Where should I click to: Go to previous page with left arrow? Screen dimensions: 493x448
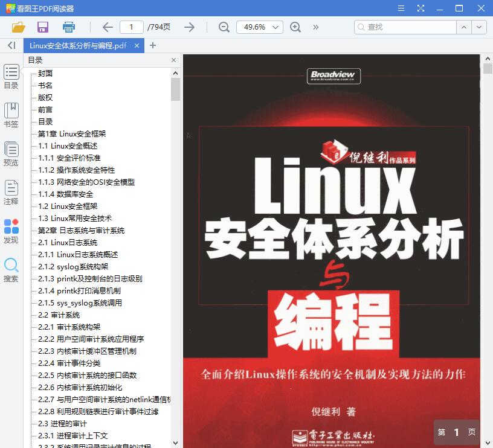[x=108, y=27]
